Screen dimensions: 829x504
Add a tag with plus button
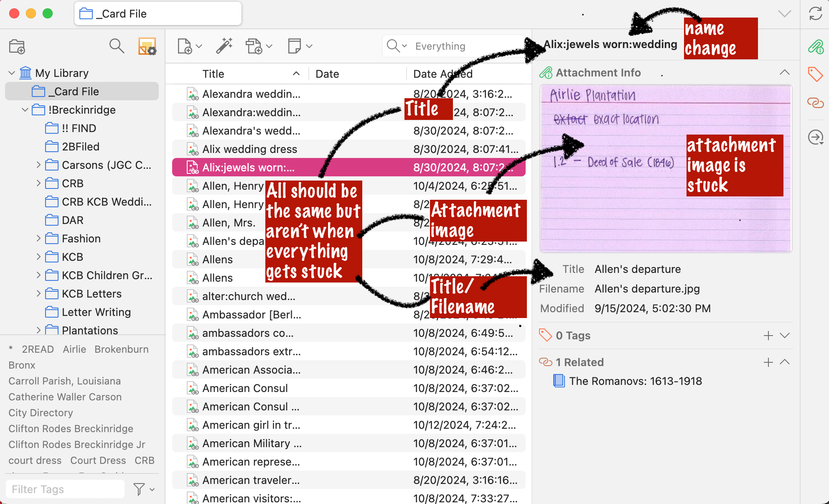[768, 336]
